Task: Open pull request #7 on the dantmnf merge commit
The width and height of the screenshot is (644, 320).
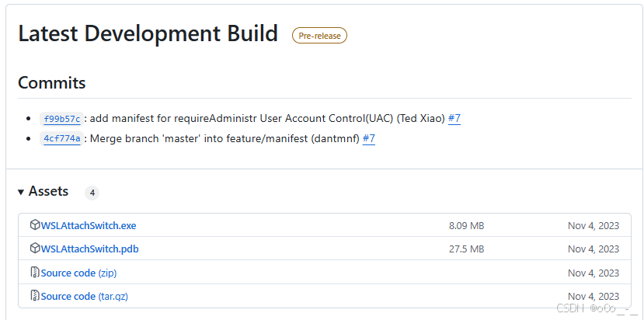Action: coord(369,138)
